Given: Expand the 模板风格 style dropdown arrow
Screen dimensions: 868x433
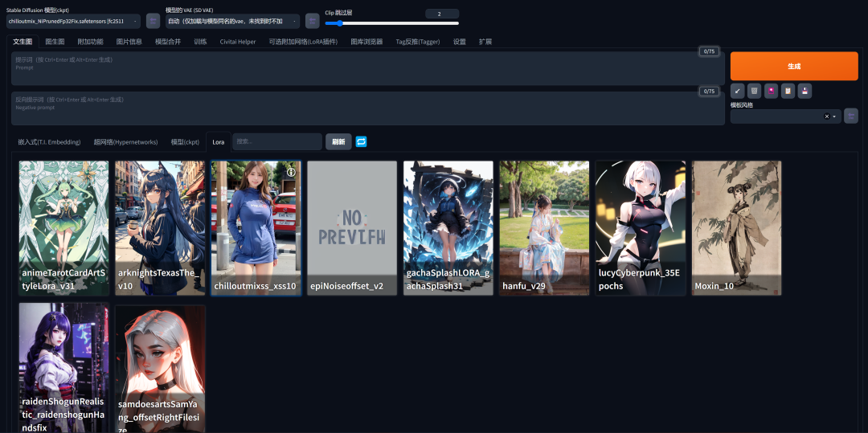Looking at the screenshot, I should coord(834,116).
